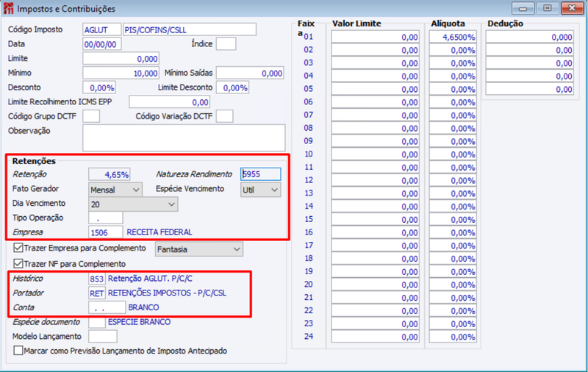Click the Observação text area
The image size is (588, 372).
pyautogui.click(x=184, y=137)
